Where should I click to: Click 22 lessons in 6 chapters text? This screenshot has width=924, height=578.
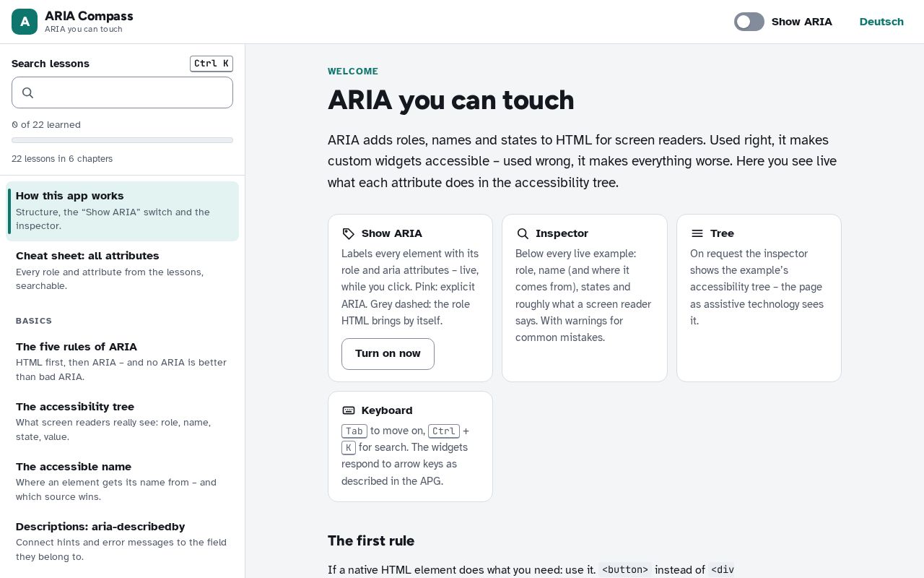tap(62, 159)
